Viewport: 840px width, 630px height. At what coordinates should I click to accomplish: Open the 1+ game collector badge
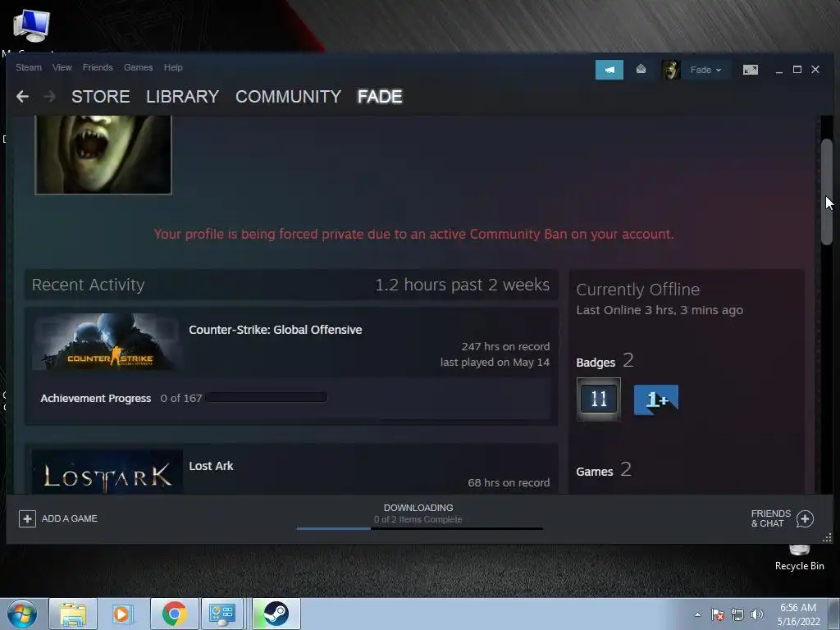click(x=656, y=399)
